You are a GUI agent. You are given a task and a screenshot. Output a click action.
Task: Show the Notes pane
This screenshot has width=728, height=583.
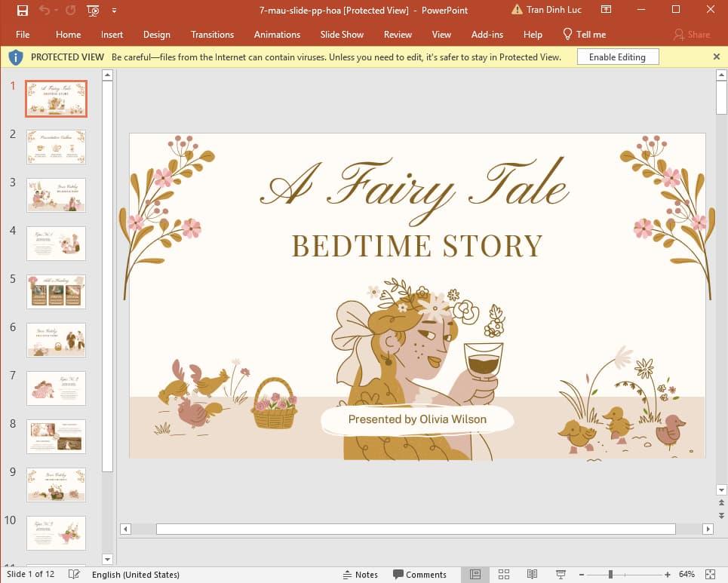[x=361, y=574]
